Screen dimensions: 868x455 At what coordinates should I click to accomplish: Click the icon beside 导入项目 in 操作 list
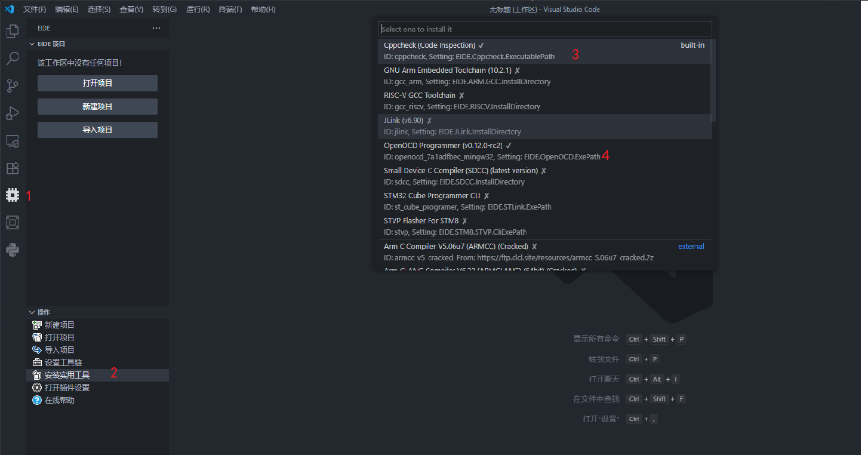37,350
